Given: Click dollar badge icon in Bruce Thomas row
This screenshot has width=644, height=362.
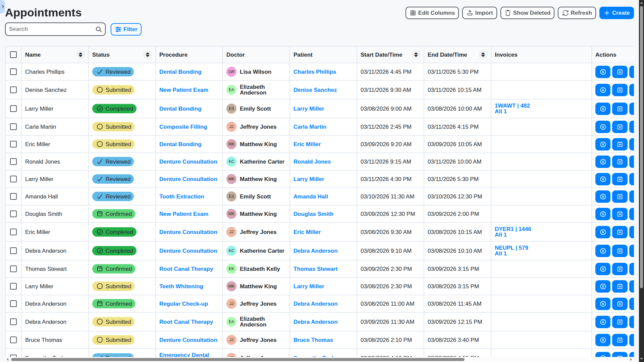Looking at the screenshot, I should 603,340.
